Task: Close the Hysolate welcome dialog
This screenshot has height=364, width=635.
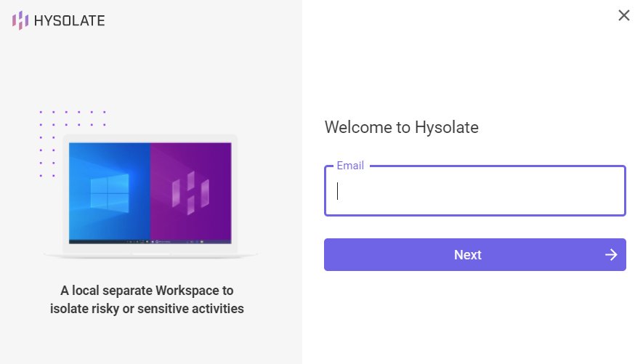Action: click(623, 15)
